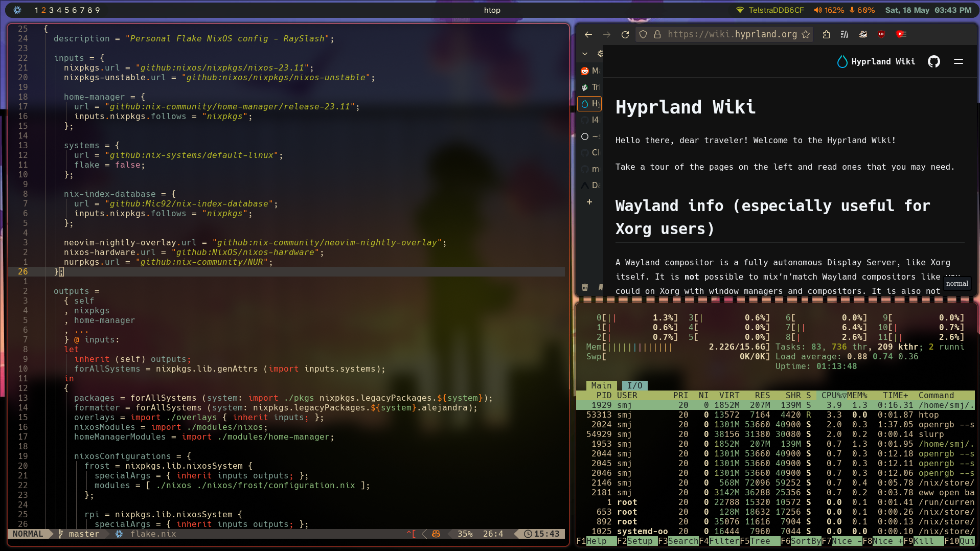Screen dimensions: 980x551
Task: Select the eww open process row
Action: 776,492
